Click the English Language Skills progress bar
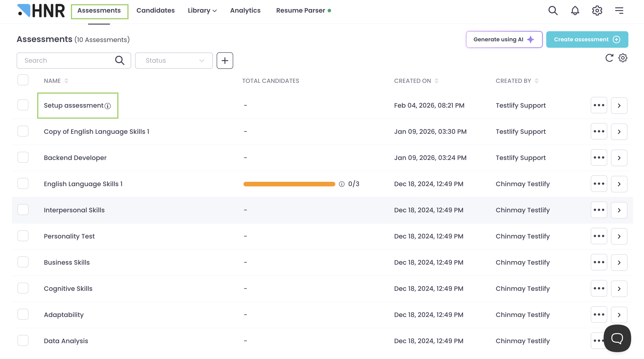Viewport: 644px width, 359px height. 289,184
